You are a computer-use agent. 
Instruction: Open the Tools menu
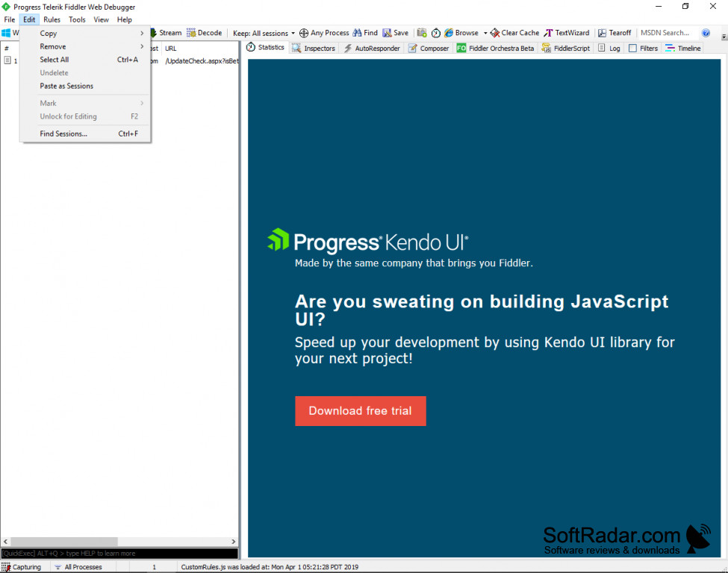pyautogui.click(x=77, y=19)
